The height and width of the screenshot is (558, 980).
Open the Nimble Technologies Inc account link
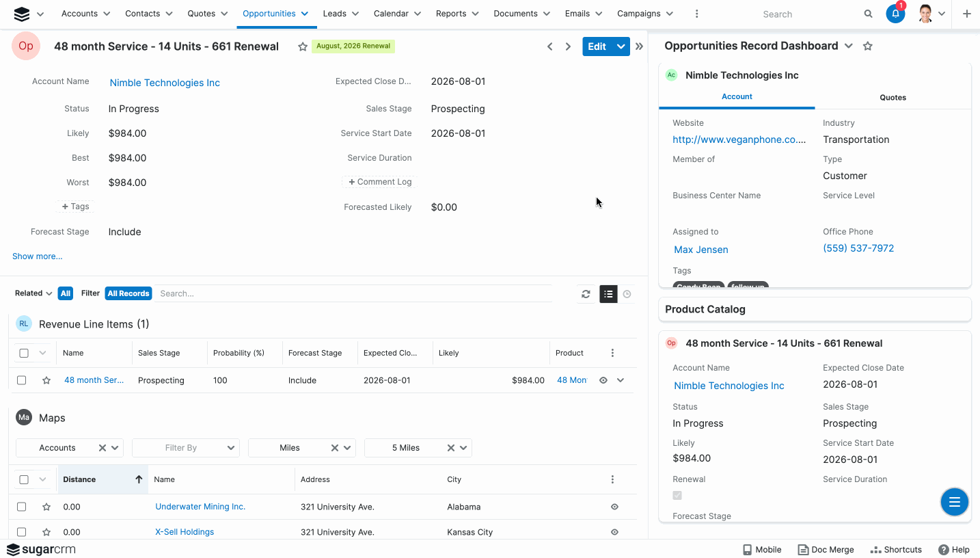point(165,83)
